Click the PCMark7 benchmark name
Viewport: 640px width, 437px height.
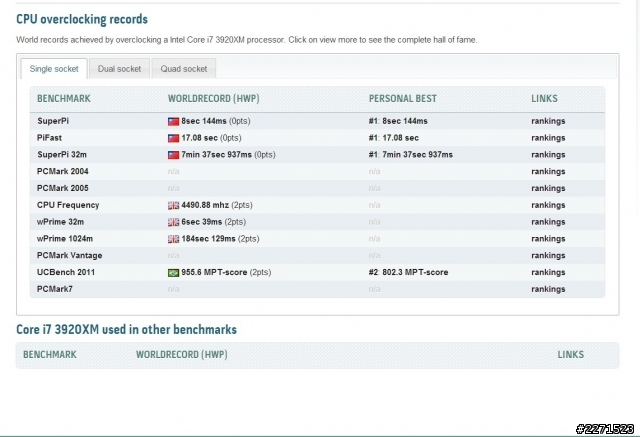(55, 289)
